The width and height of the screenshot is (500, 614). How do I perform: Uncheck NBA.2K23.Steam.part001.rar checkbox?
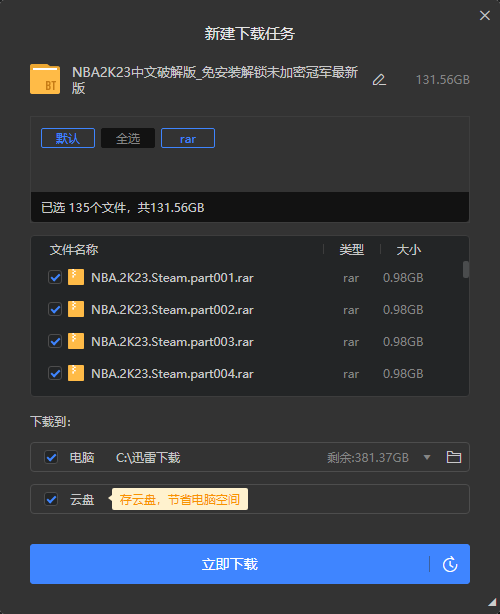[55, 277]
